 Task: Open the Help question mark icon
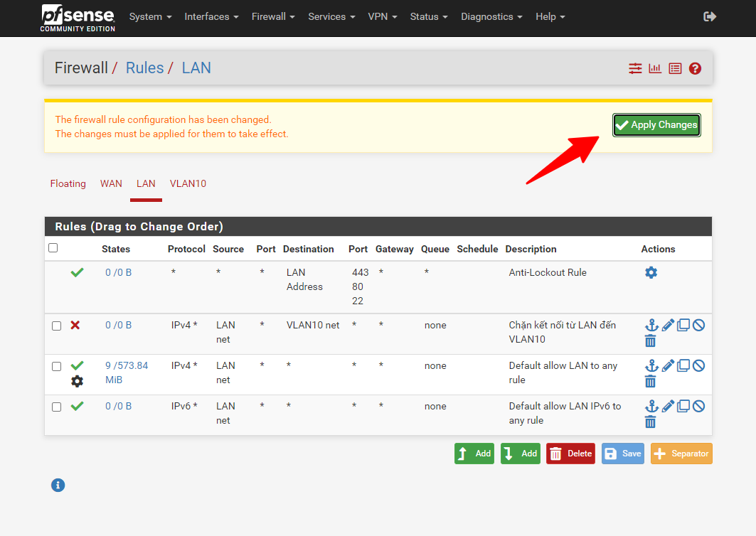point(695,68)
